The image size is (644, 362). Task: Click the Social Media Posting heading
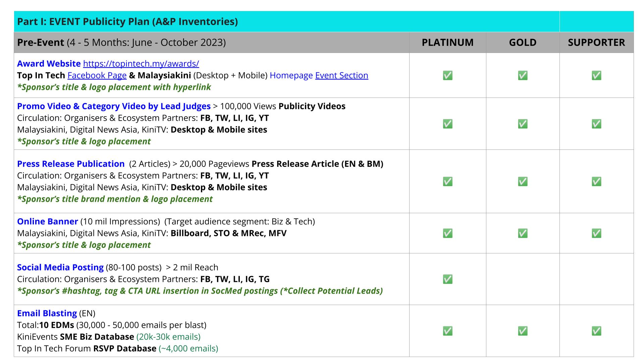60,267
